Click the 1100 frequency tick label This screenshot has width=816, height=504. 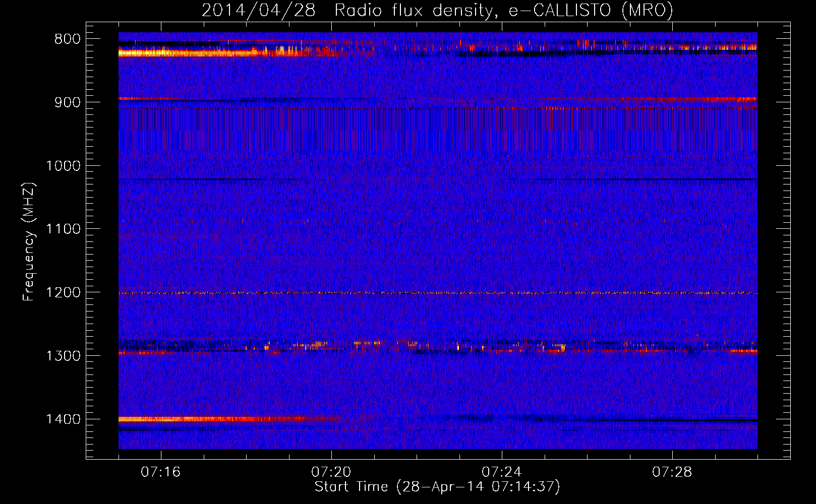click(63, 229)
